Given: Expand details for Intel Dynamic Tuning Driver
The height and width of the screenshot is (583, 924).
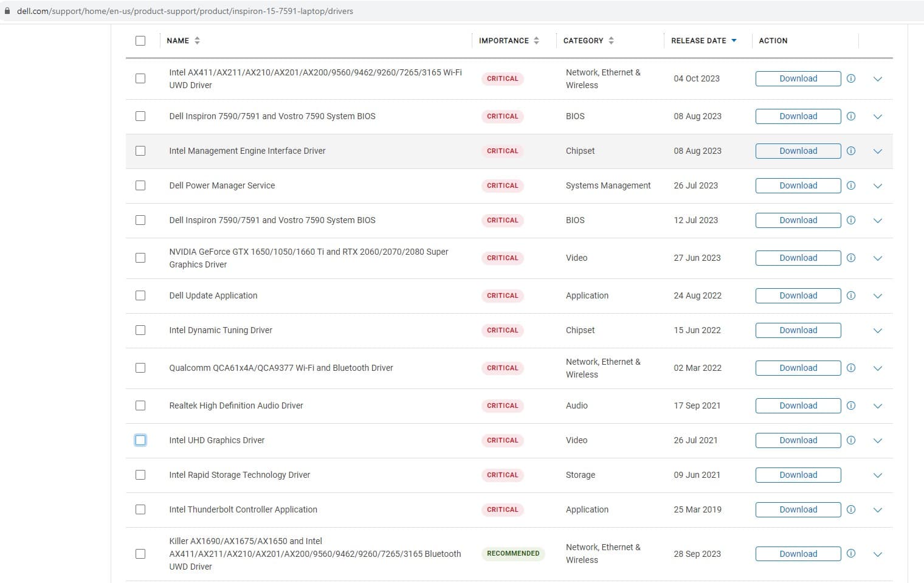Looking at the screenshot, I should tap(877, 331).
